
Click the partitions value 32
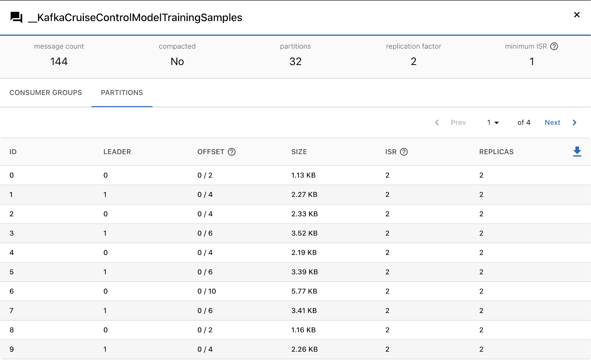(x=295, y=61)
